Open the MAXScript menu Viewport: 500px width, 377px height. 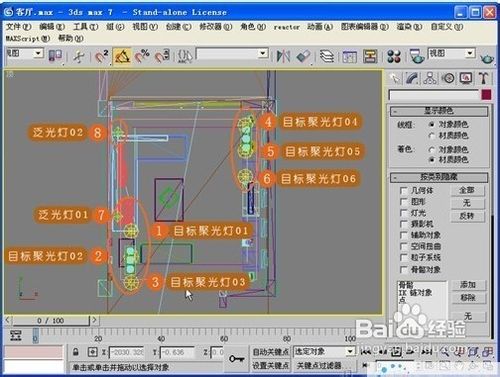[28, 38]
